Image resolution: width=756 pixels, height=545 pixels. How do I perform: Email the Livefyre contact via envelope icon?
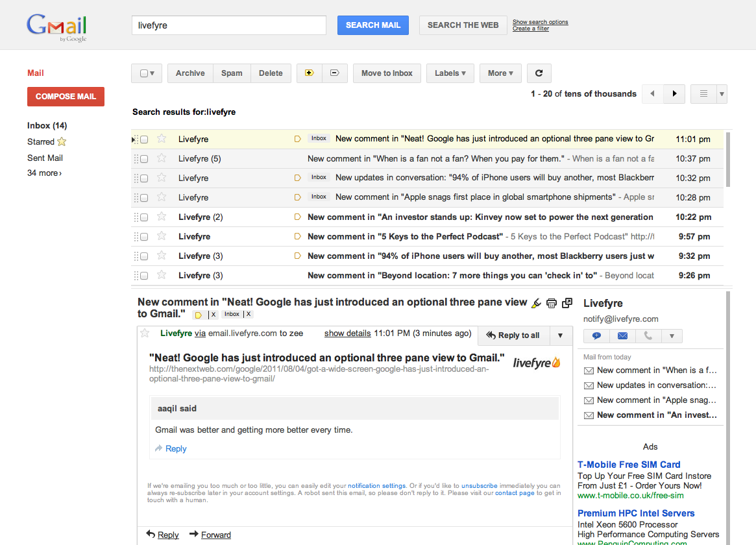(x=622, y=336)
